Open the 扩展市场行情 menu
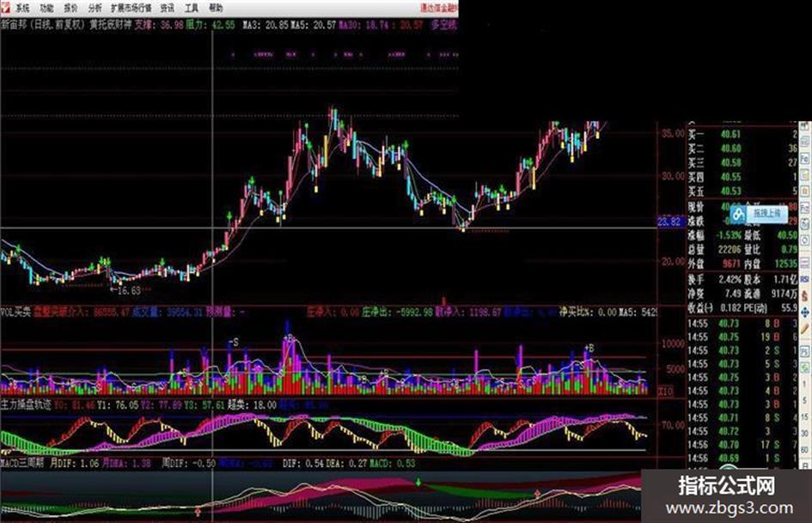 (x=131, y=8)
